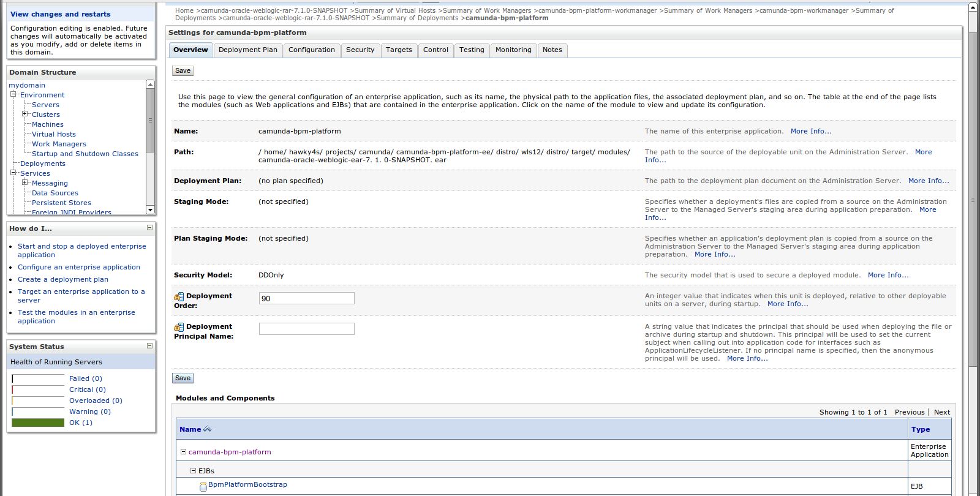Open View changes and restarts link
The image size is (980, 496).
(x=61, y=14)
